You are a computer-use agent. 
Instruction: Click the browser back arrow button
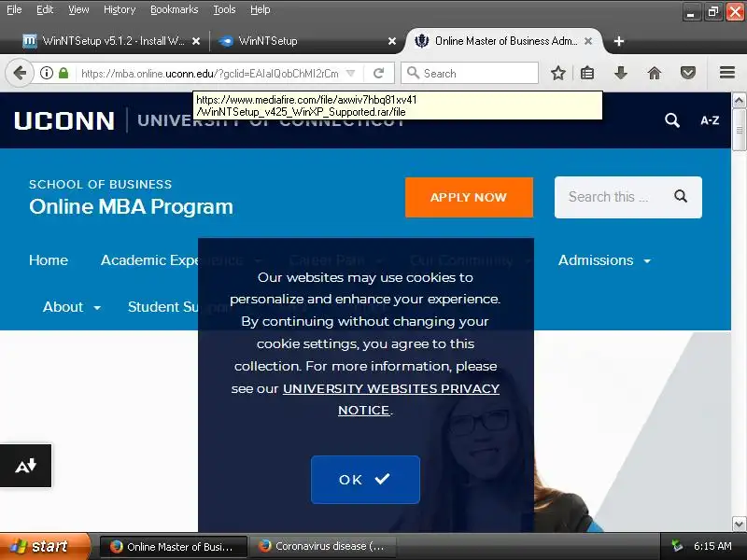pos(20,74)
